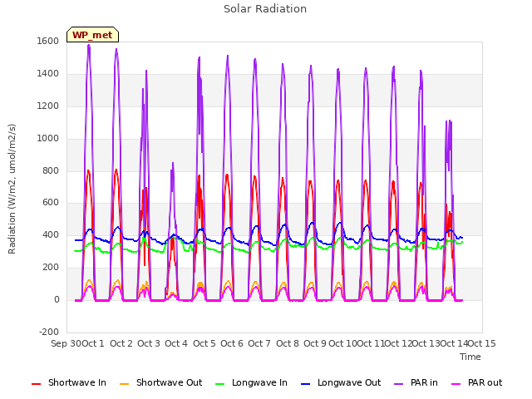Click the Oct 8 x-axis tick label
This screenshot has height=399, width=532.
click(x=288, y=343)
